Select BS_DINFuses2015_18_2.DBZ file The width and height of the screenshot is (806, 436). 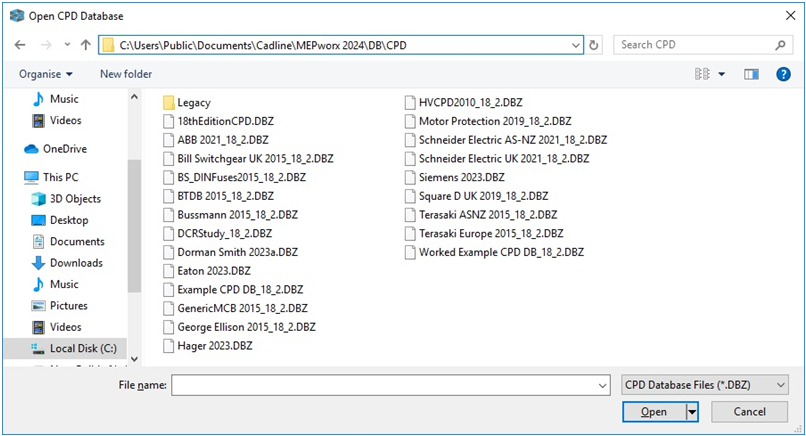[x=234, y=177]
